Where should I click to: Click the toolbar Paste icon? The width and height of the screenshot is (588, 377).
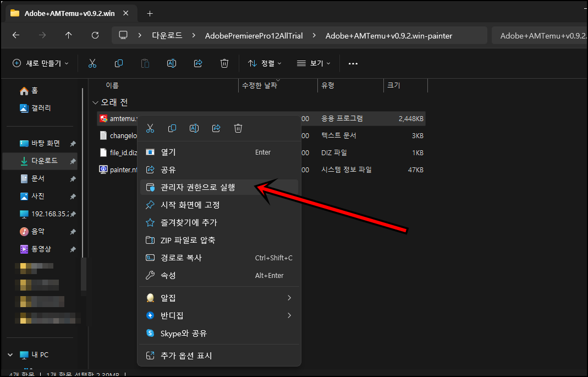click(145, 63)
